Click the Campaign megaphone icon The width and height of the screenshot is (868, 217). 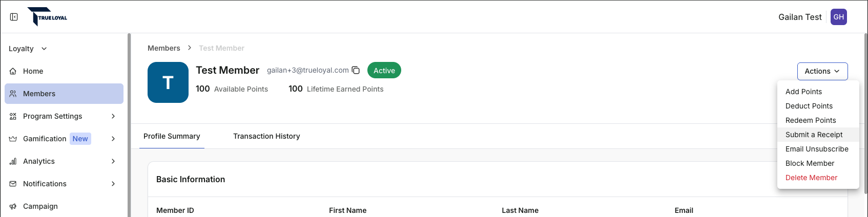click(13, 206)
